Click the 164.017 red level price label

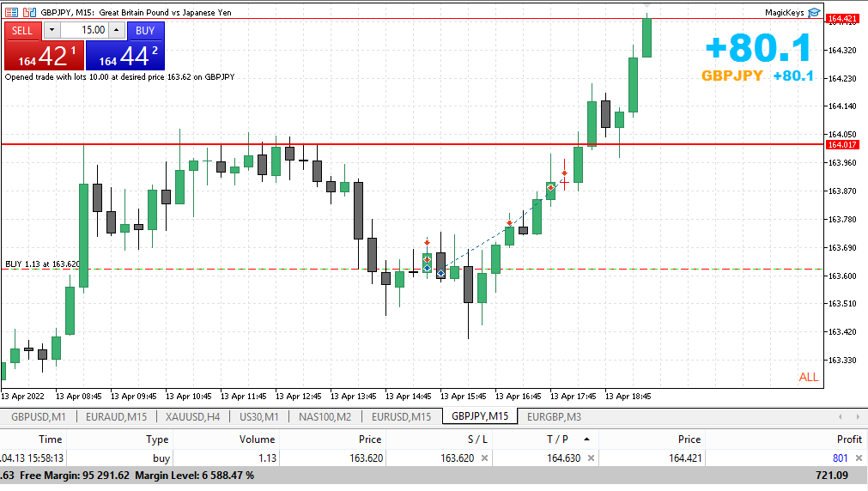[x=842, y=144]
